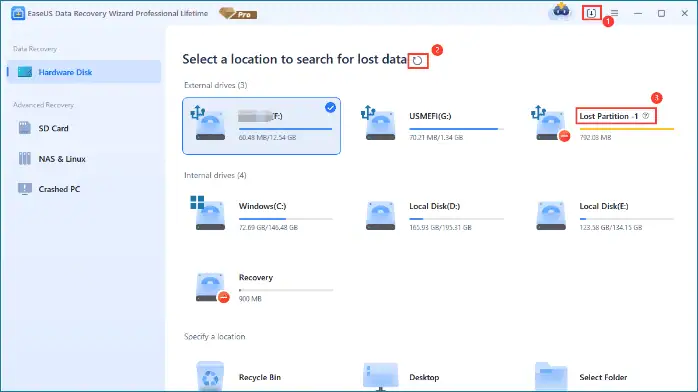Maximize the EaseUS window
This screenshot has width=698, height=392.
pyautogui.click(x=661, y=13)
